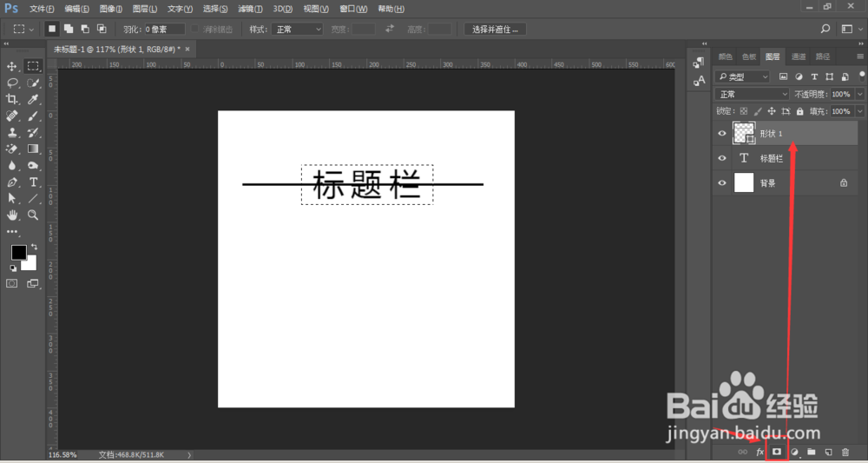Hide the 背景 layer
The height and width of the screenshot is (463, 868).
(x=722, y=182)
